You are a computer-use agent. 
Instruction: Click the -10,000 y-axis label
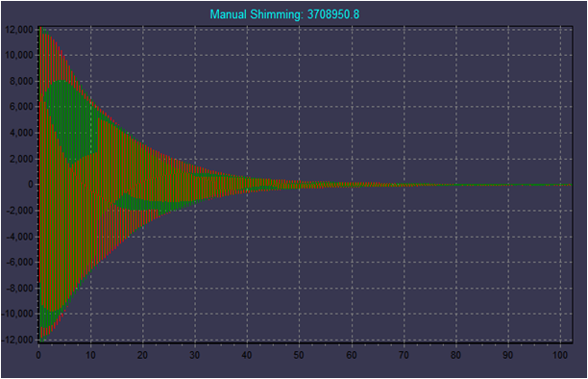[x=18, y=314]
